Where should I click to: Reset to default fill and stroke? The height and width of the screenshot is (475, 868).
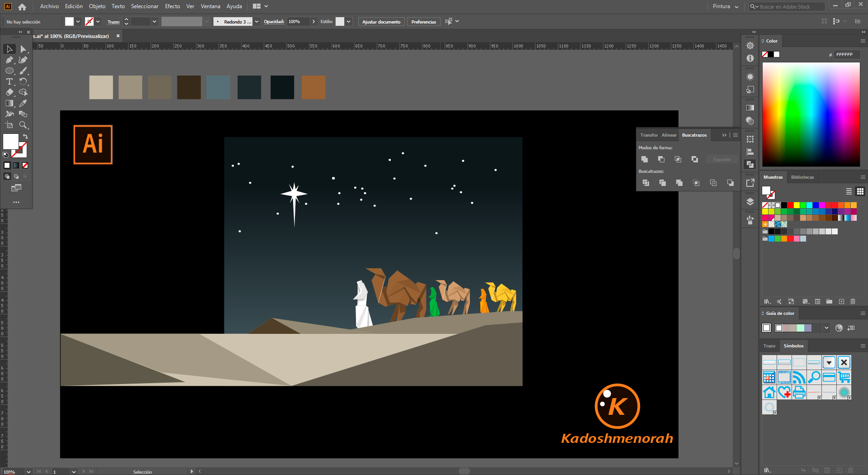pos(5,155)
